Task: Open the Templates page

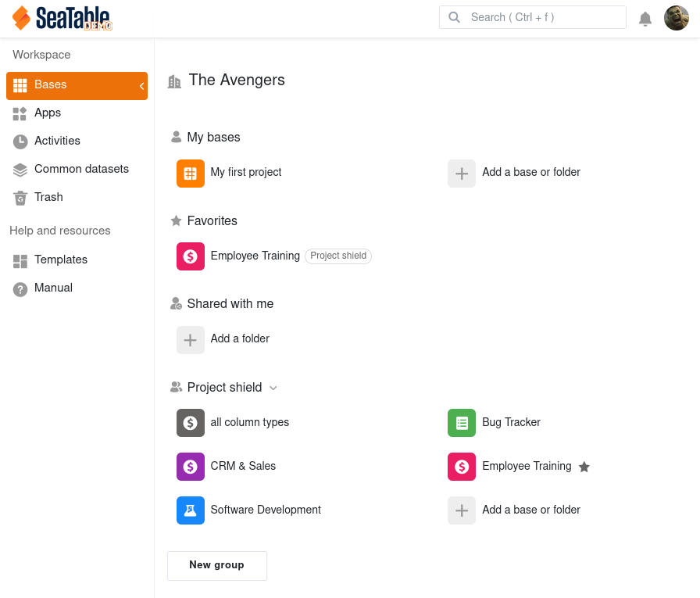Action: (x=61, y=260)
